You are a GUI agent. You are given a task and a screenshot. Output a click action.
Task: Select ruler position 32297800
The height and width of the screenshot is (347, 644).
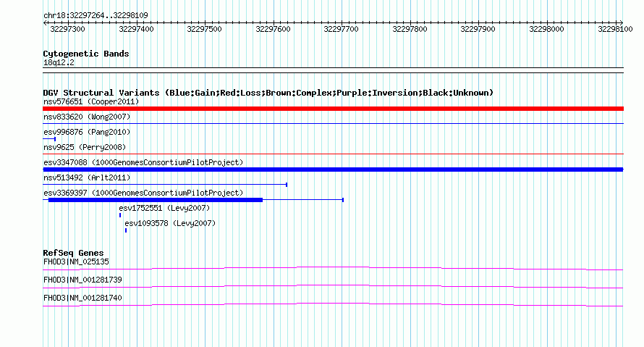click(410, 29)
